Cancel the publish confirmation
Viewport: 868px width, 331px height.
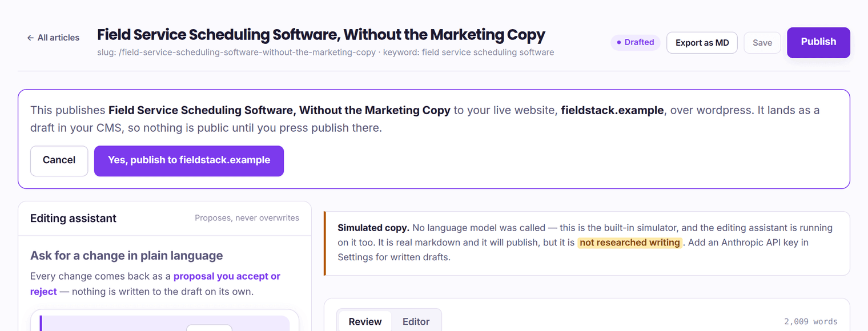coord(59,160)
